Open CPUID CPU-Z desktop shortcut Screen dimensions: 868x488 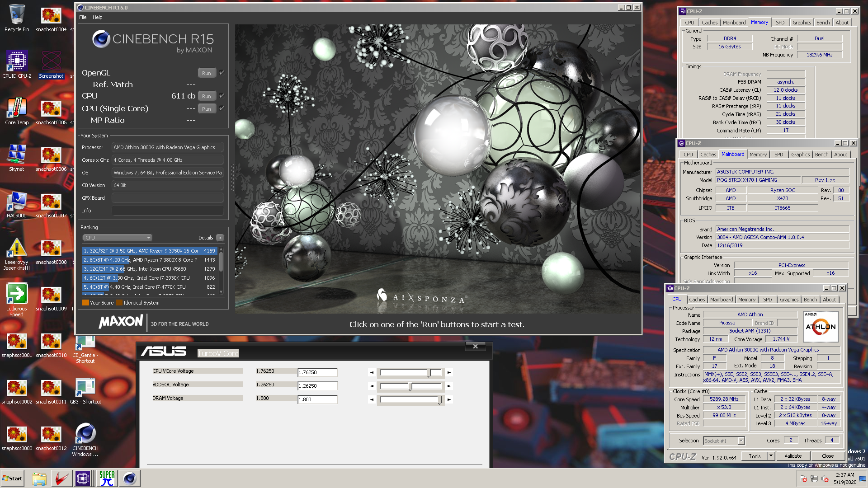[x=17, y=64]
